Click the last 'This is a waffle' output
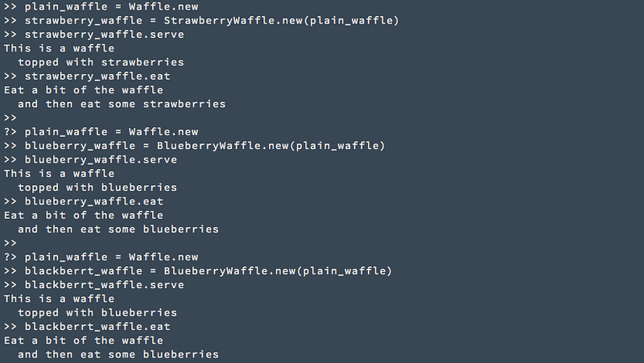This screenshot has width=644, height=363. 59,299
